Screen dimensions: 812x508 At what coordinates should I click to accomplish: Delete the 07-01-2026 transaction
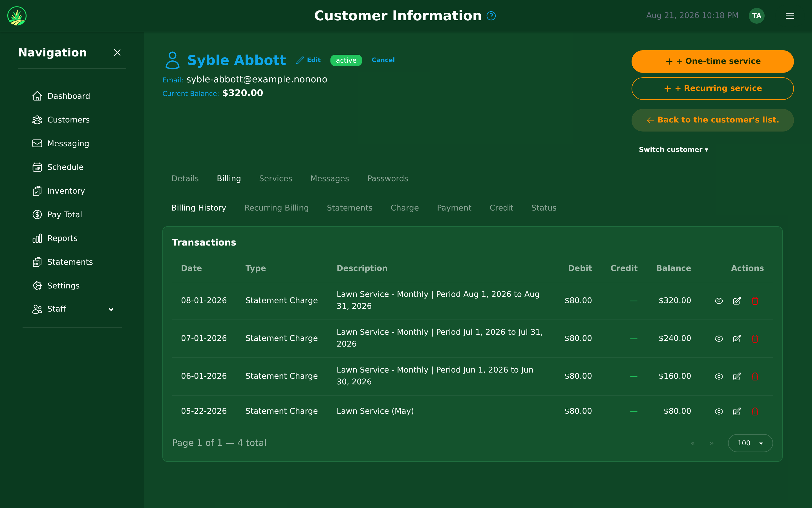pyautogui.click(x=755, y=339)
